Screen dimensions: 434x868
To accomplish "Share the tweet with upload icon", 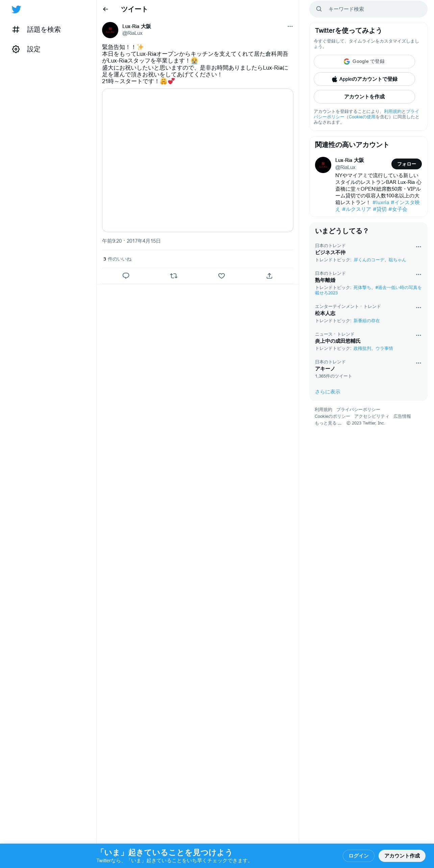I will (x=269, y=276).
